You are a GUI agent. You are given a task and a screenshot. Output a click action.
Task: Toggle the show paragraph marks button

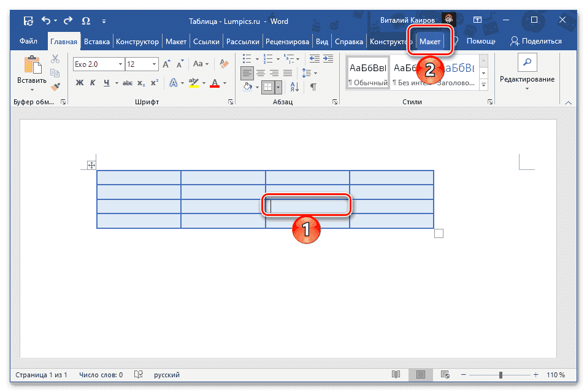pos(313,86)
